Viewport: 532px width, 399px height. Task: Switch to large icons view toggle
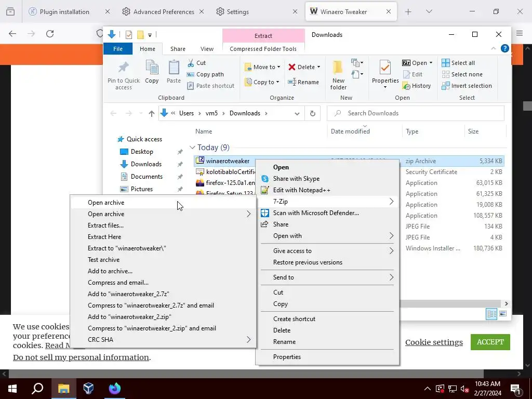pyautogui.click(x=503, y=314)
